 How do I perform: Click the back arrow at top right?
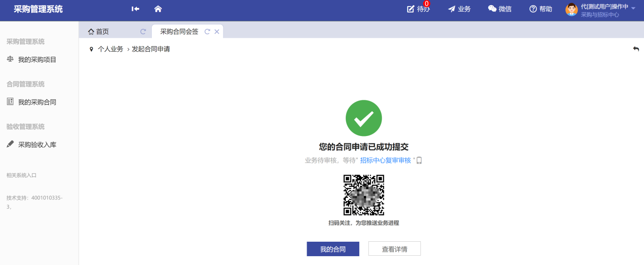(636, 49)
